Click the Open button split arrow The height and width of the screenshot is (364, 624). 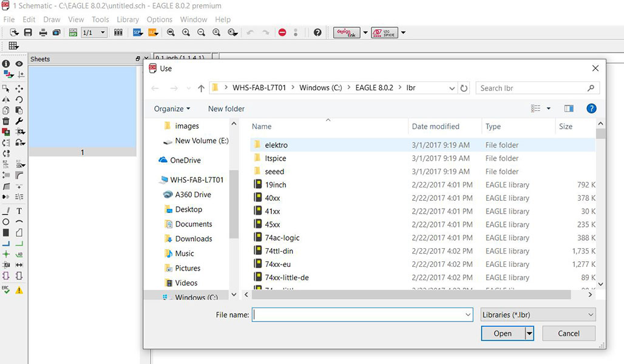(529, 334)
